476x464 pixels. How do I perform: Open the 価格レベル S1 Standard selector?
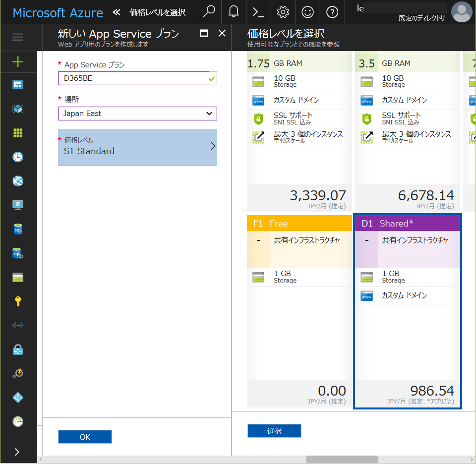(x=137, y=148)
